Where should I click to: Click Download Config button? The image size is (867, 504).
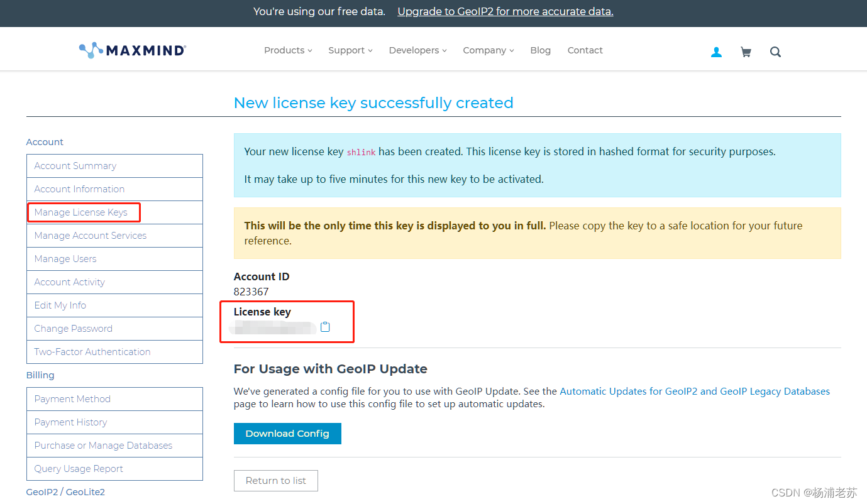tap(287, 434)
